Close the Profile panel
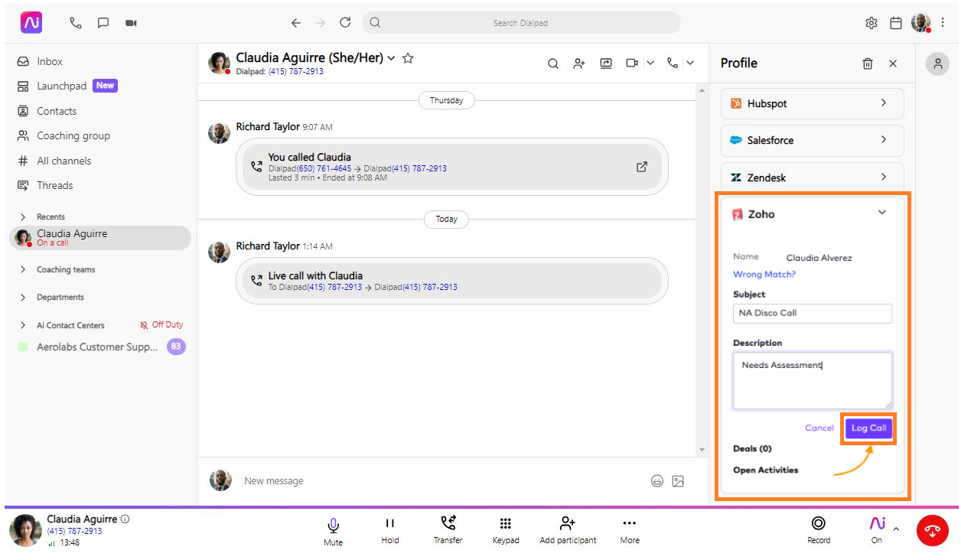 click(x=893, y=63)
